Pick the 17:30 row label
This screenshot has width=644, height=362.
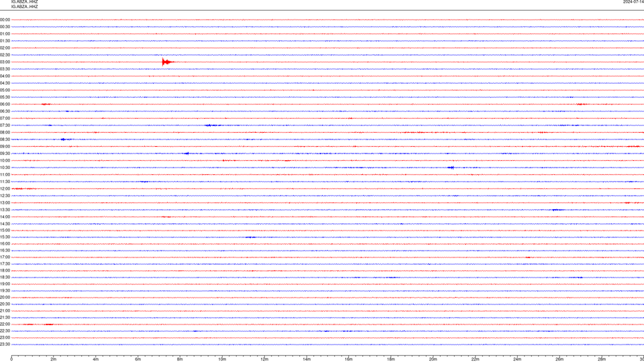coord(5,264)
